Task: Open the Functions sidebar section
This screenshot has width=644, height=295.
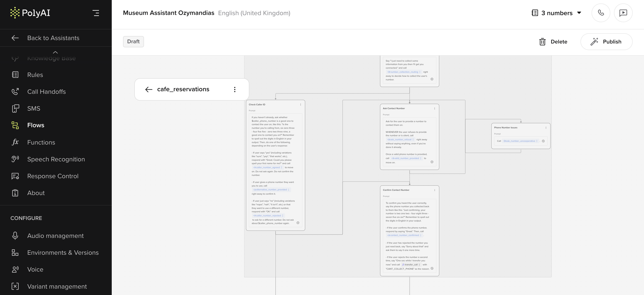Action: click(x=41, y=142)
